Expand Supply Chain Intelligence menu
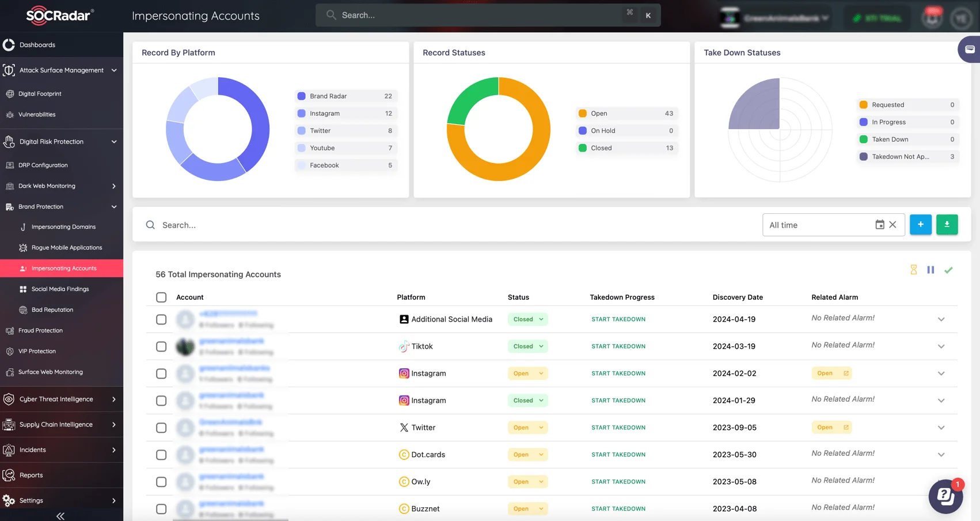Image resolution: width=980 pixels, height=521 pixels. (113, 425)
